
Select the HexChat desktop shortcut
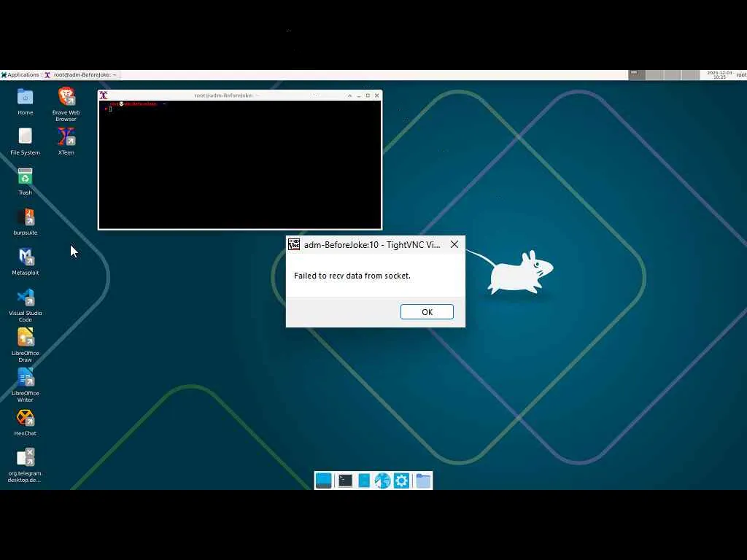pos(26,423)
